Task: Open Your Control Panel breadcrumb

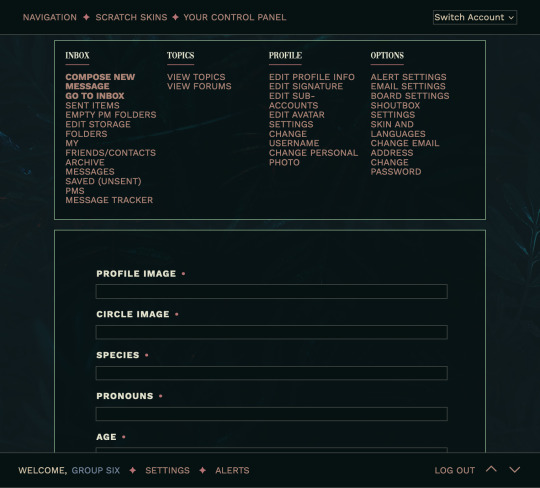Action: [235, 17]
